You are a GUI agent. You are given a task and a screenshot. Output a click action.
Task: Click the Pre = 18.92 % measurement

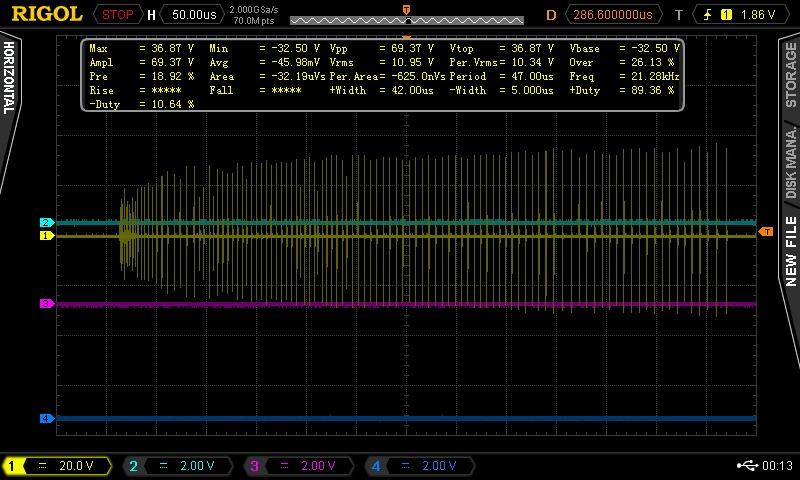tap(141, 77)
